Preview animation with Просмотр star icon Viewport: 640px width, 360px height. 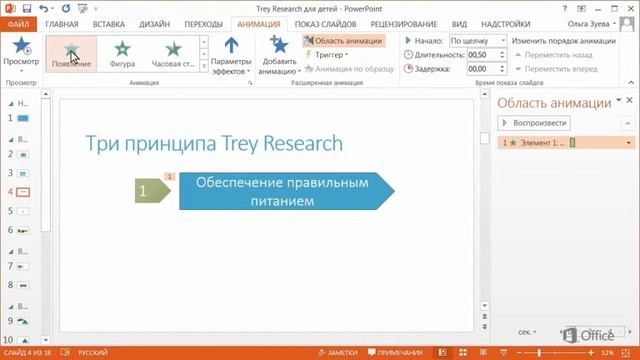21,45
